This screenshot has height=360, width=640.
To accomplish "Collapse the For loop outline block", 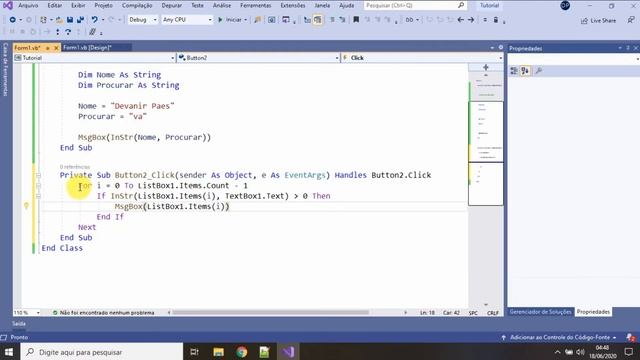I will pyautogui.click(x=38, y=186).
